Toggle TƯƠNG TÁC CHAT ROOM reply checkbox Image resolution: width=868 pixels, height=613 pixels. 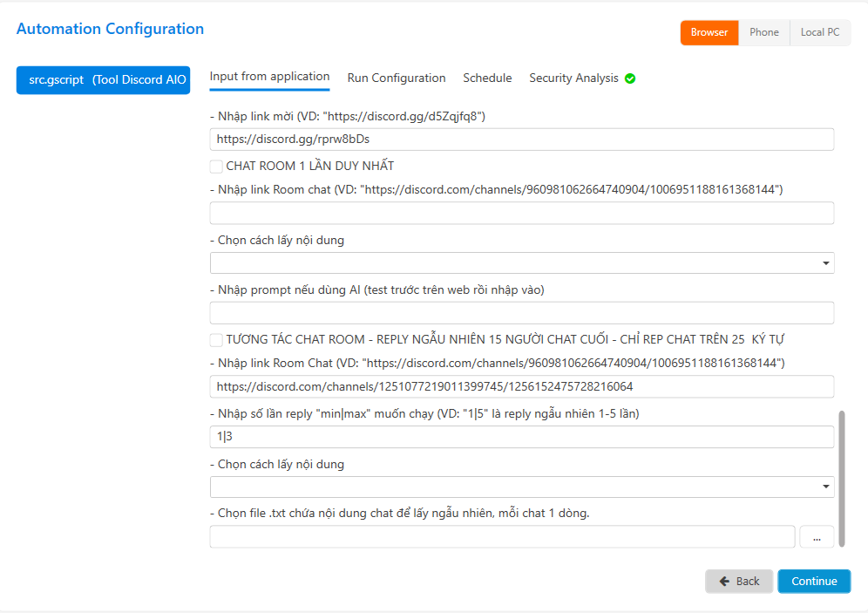(x=216, y=339)
